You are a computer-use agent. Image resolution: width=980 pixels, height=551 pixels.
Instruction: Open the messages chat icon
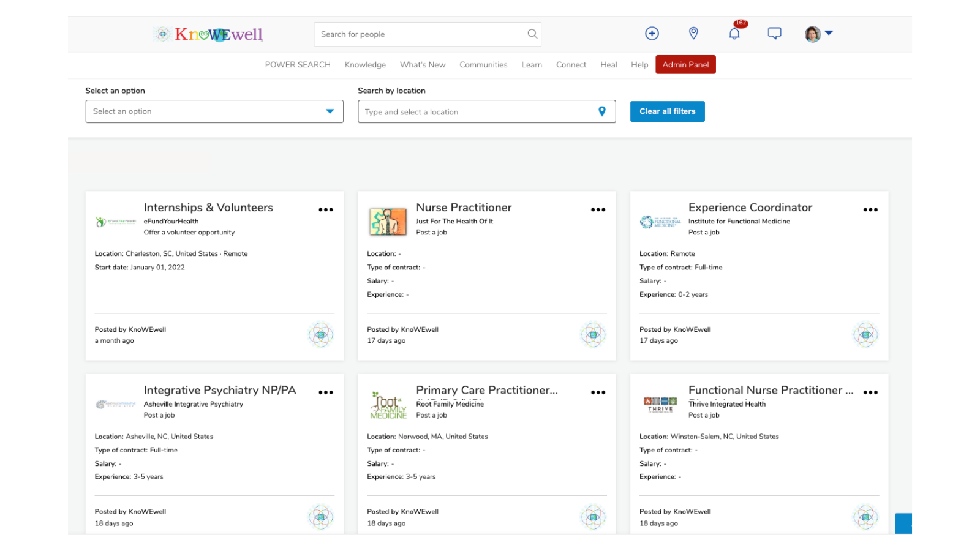click(x=774, y=34)
